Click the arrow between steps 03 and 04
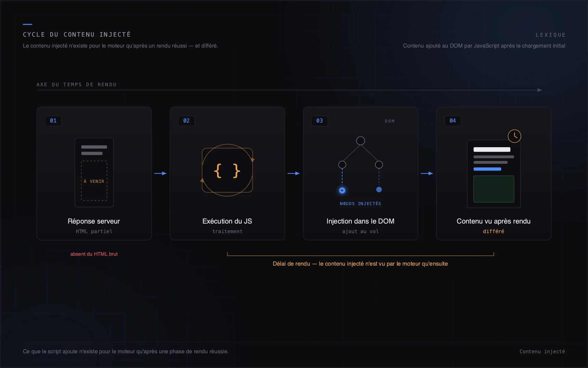This screenshot has width=588, height=368. (427, 174)
